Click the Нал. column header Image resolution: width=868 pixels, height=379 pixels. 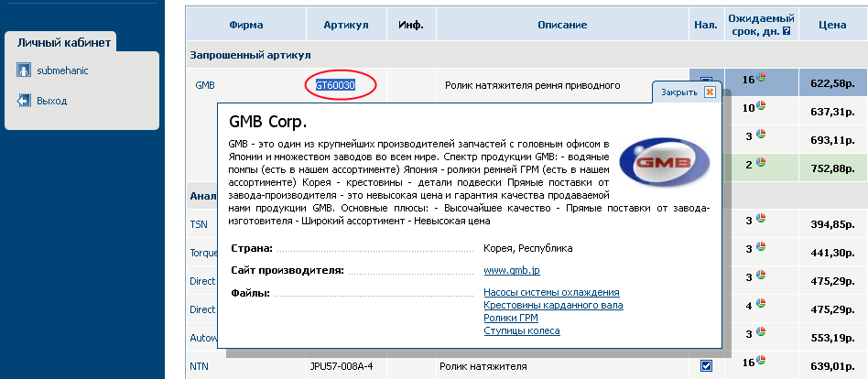click(706, 25)
